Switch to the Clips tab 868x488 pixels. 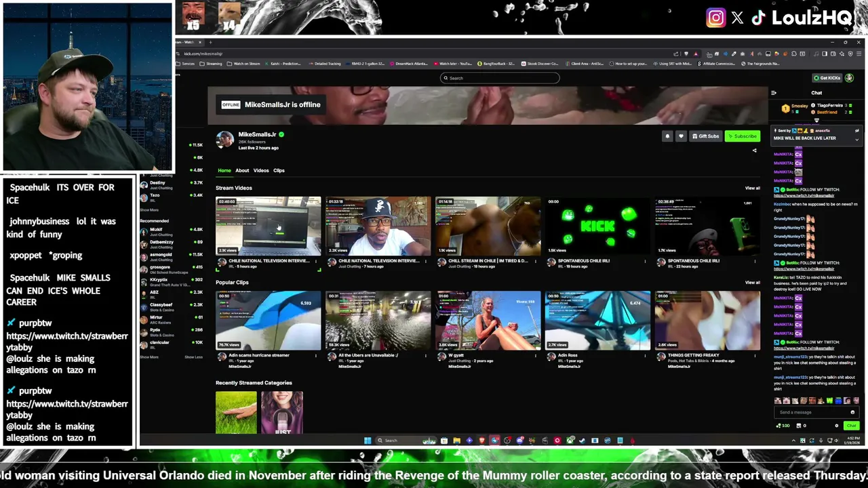[x=279, y=171]
